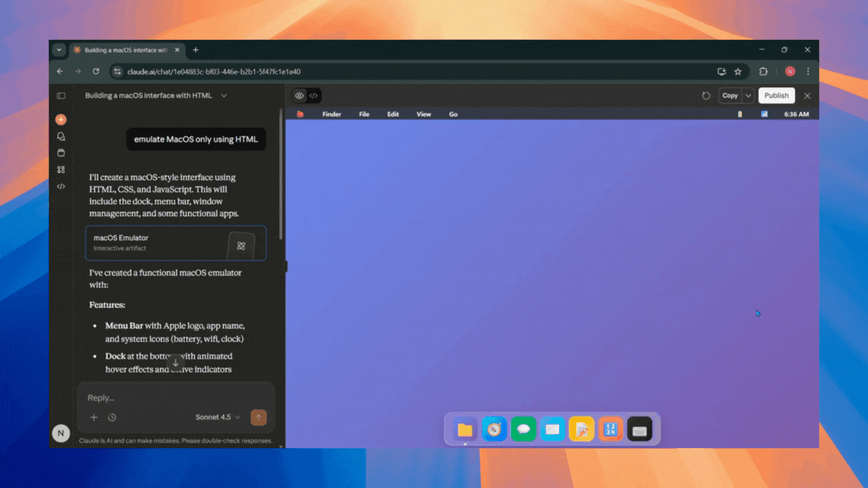
Task: Expand the Copy button dropdown arrow
Action: [x=747, y=95]
